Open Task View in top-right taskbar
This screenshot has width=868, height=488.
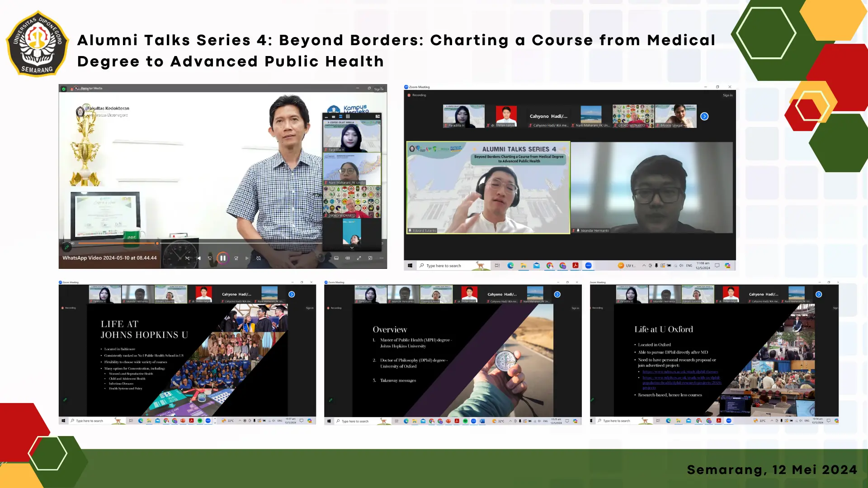497,266
